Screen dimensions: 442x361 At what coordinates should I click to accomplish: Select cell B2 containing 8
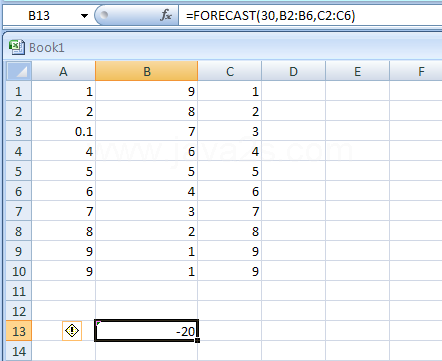[147, 111]
